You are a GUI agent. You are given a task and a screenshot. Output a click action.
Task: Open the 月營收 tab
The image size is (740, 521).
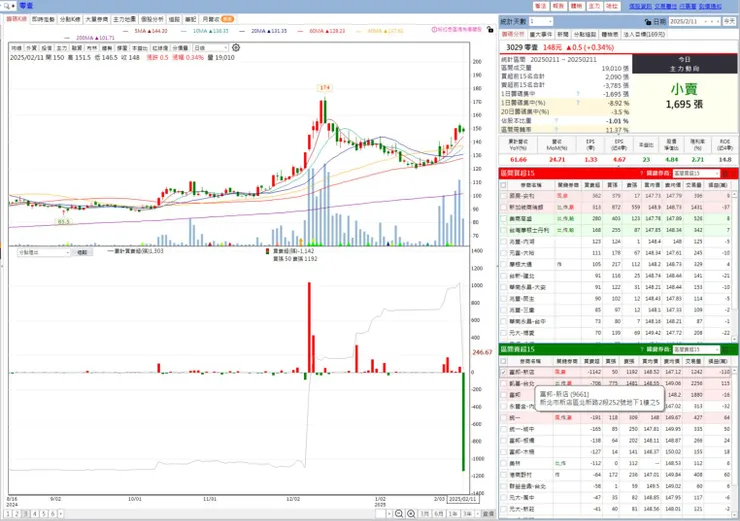[218, 19]
